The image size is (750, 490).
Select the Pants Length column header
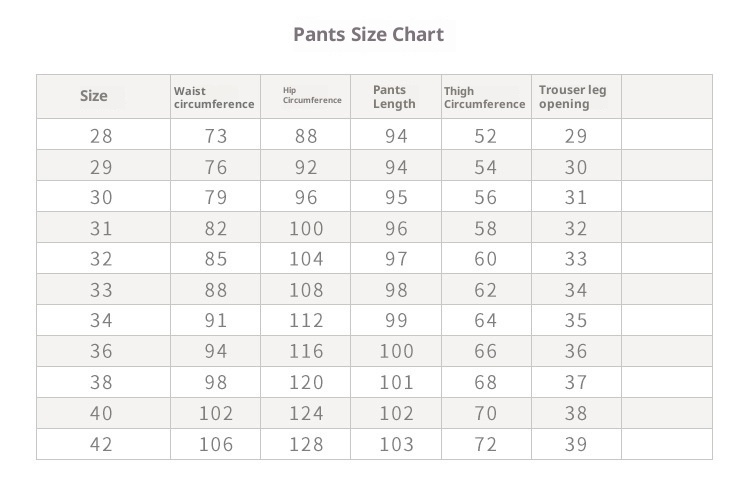point(394,97)
